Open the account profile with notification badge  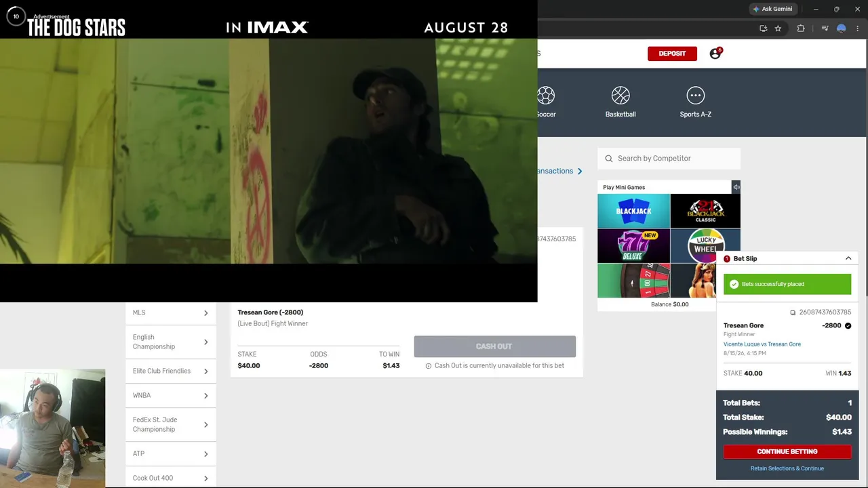tap(715, 54)
